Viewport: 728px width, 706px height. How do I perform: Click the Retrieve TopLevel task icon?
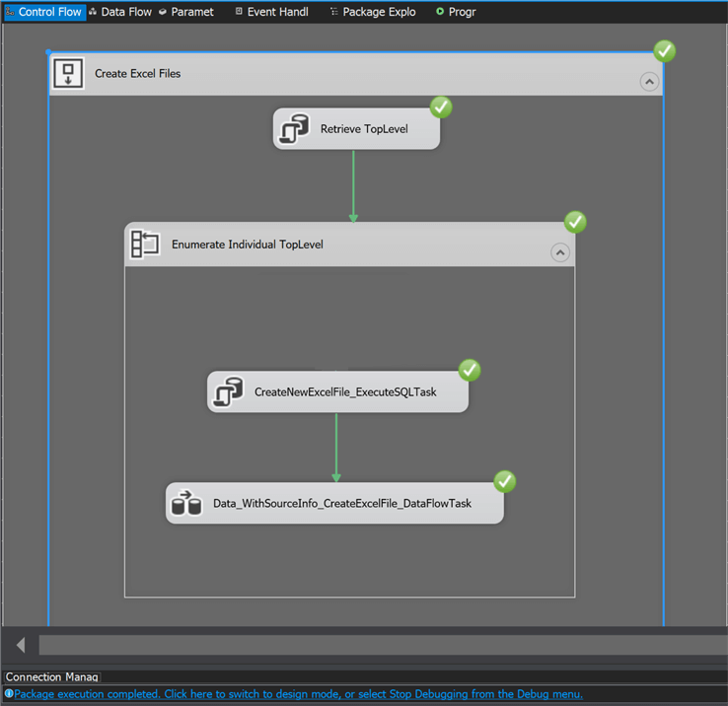click(295, 129)
